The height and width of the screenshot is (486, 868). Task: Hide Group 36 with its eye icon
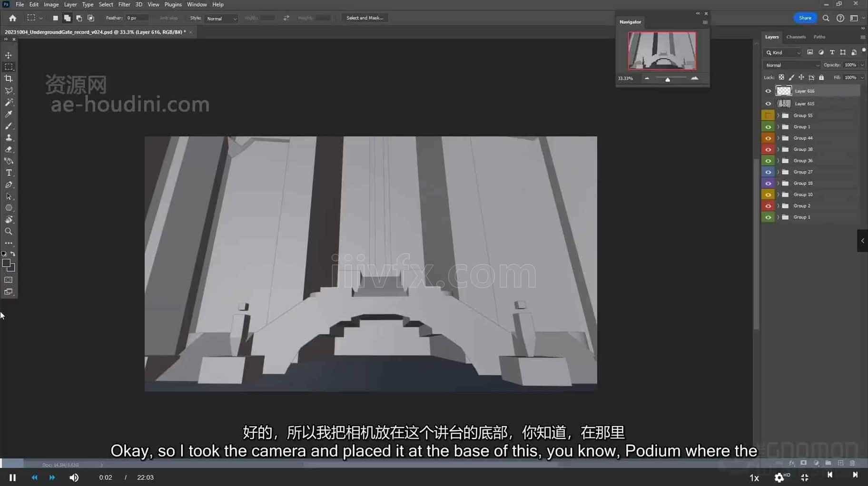(x=768, y=161)
